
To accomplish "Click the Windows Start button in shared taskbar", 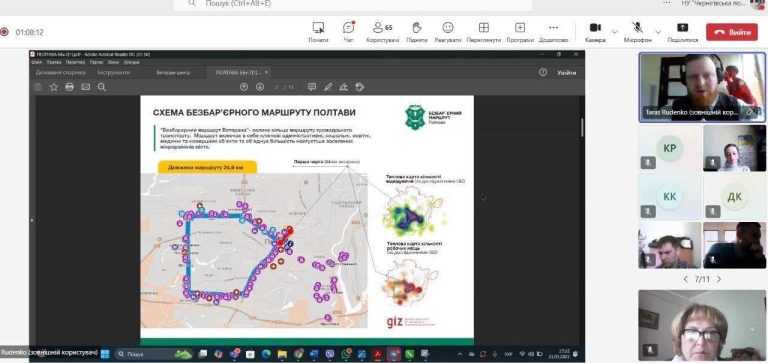I will pyautogui.click(x=105, y=354).
